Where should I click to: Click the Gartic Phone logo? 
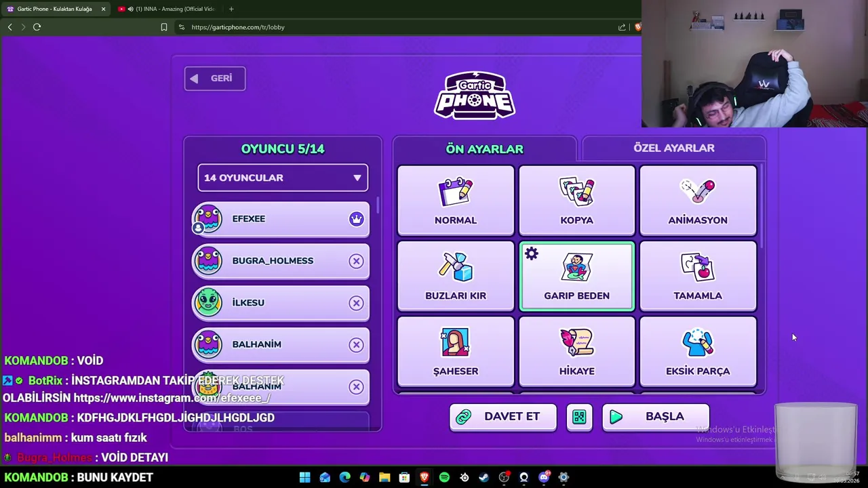coord(475,96)
